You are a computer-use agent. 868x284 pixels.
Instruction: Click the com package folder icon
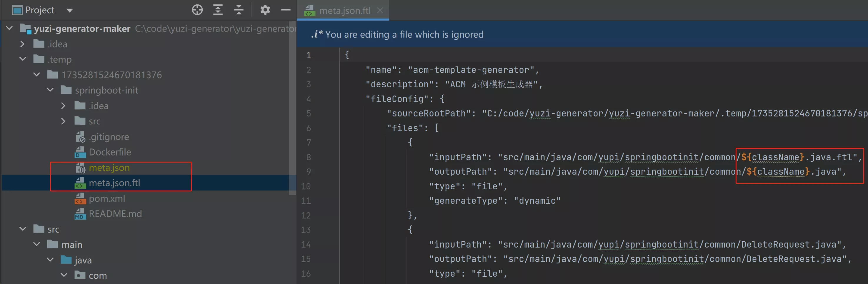(80, 275)
